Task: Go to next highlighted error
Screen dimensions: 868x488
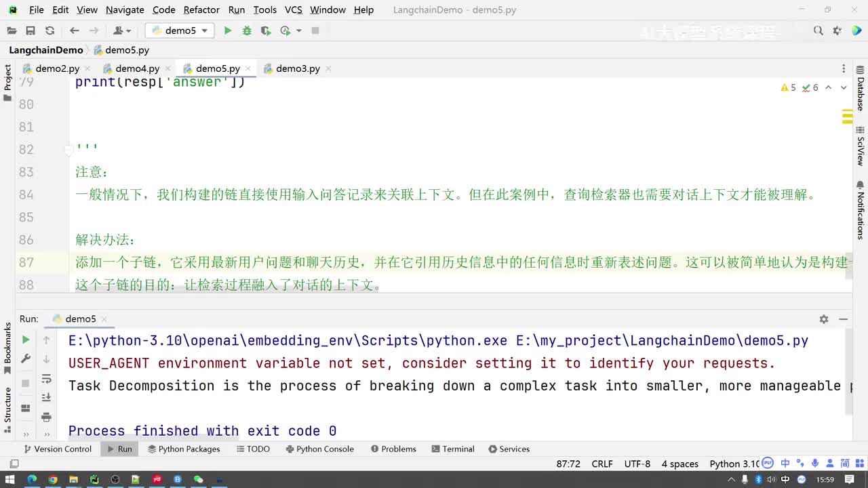Action: (x=844, y=87)
